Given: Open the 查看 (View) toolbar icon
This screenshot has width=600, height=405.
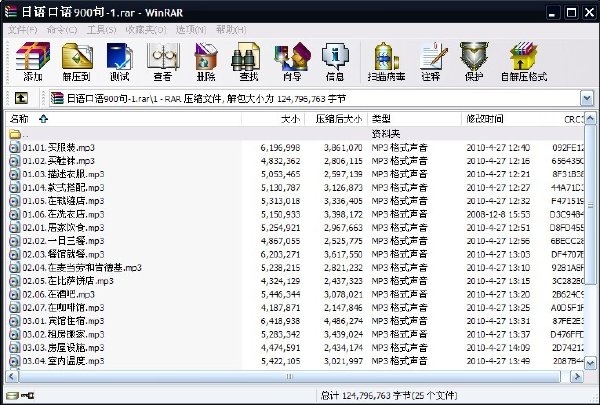Looking at the screenshot, I should click(163, 61).
